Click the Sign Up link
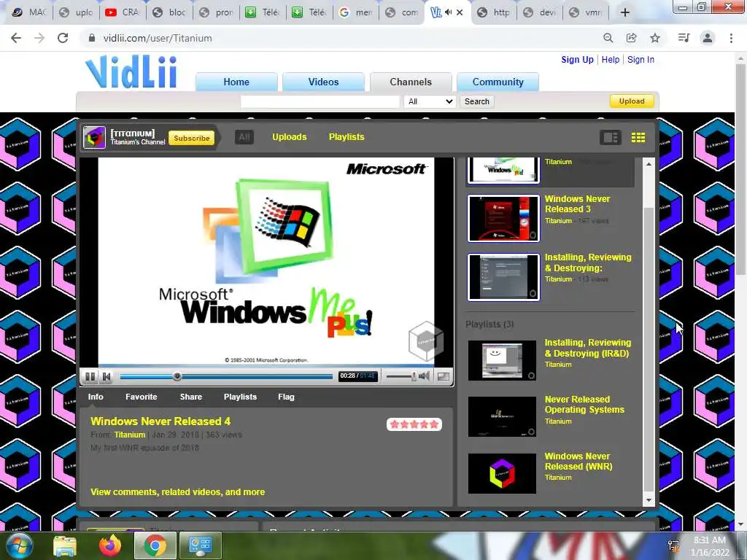Screen dimensions: 747x560 (x=578, y=60)
